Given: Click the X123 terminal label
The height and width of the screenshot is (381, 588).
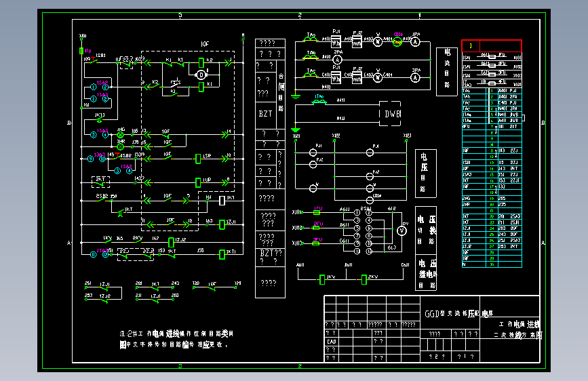Looking at the screenshot, I should click(407, 136).
